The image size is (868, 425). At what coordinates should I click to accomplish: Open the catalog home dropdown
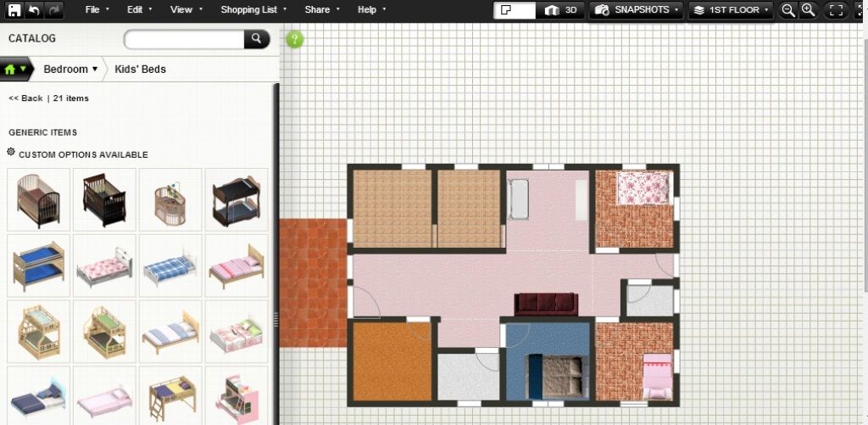coord(15,70)
